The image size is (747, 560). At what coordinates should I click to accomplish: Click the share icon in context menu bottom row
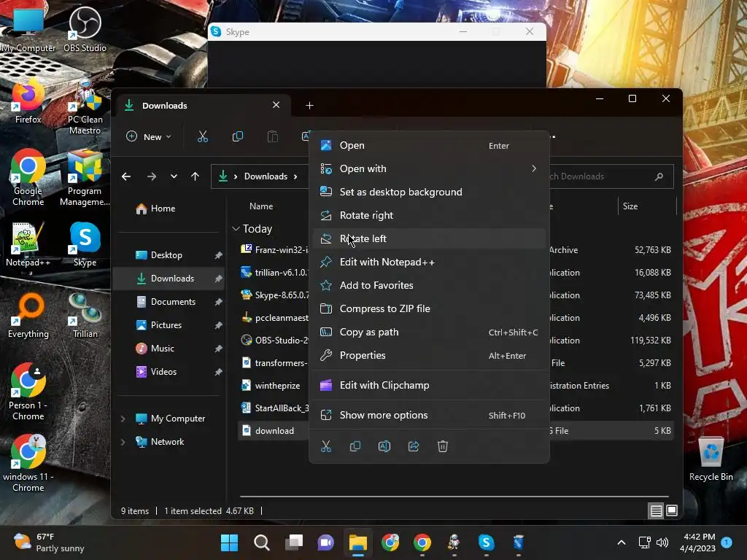click(414, 446)
